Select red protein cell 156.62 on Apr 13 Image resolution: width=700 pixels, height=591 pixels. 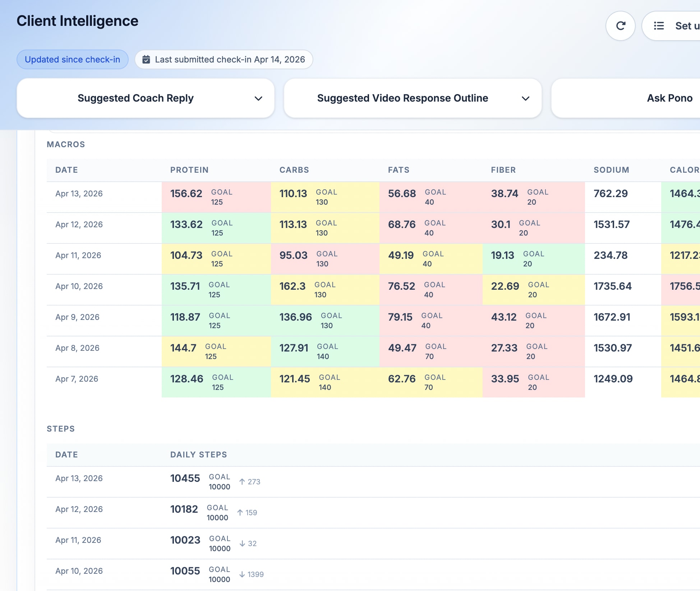coord(186,194)
